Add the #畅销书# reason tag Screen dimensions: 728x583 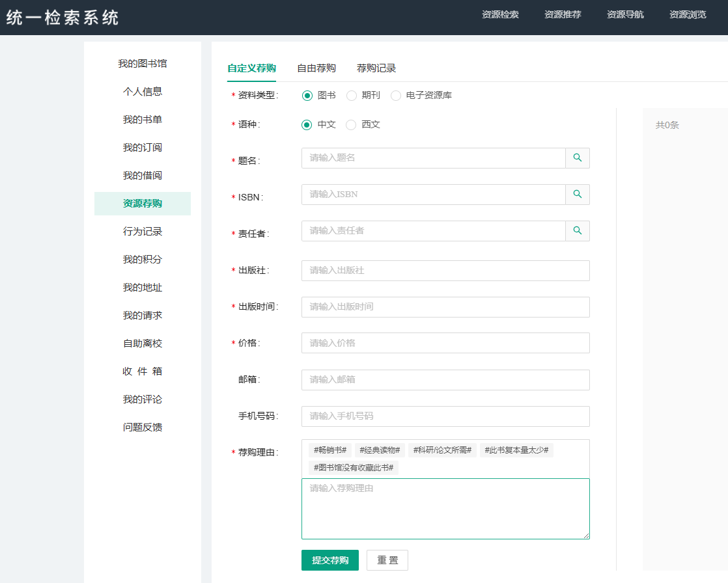pos(330,450)
